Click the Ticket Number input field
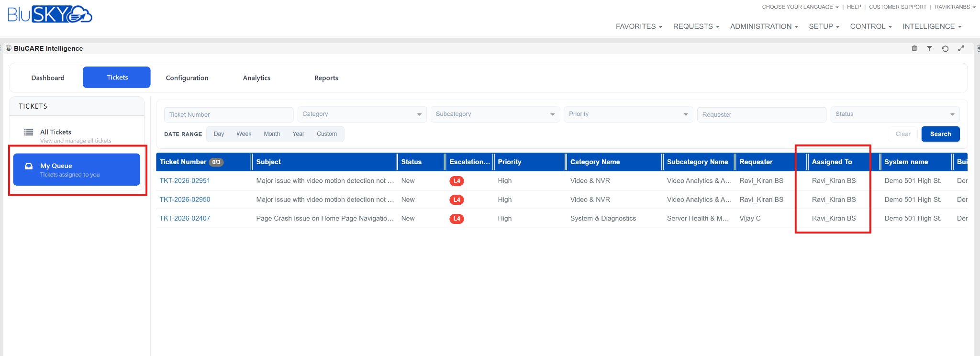Screen dimensions: 980x356 229,114
